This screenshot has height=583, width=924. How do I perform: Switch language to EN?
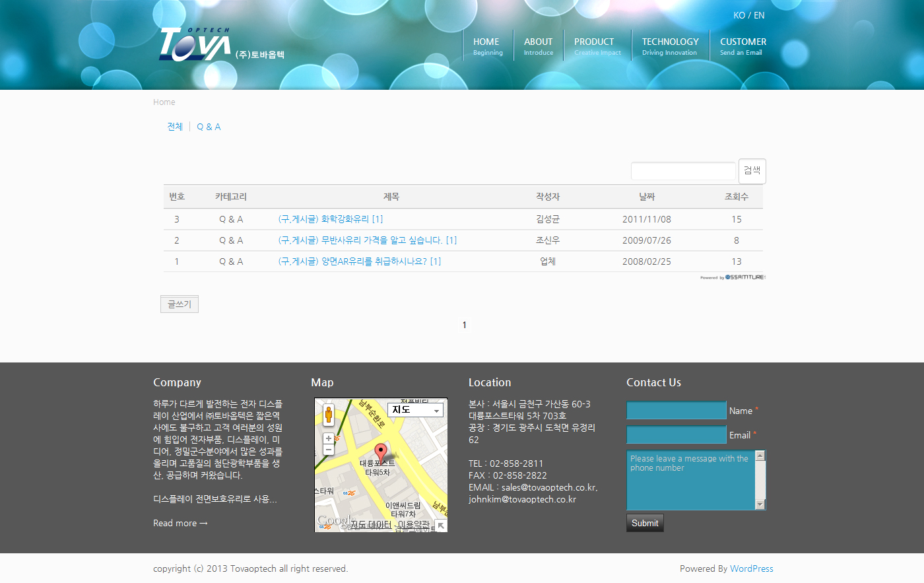(759, 15)
